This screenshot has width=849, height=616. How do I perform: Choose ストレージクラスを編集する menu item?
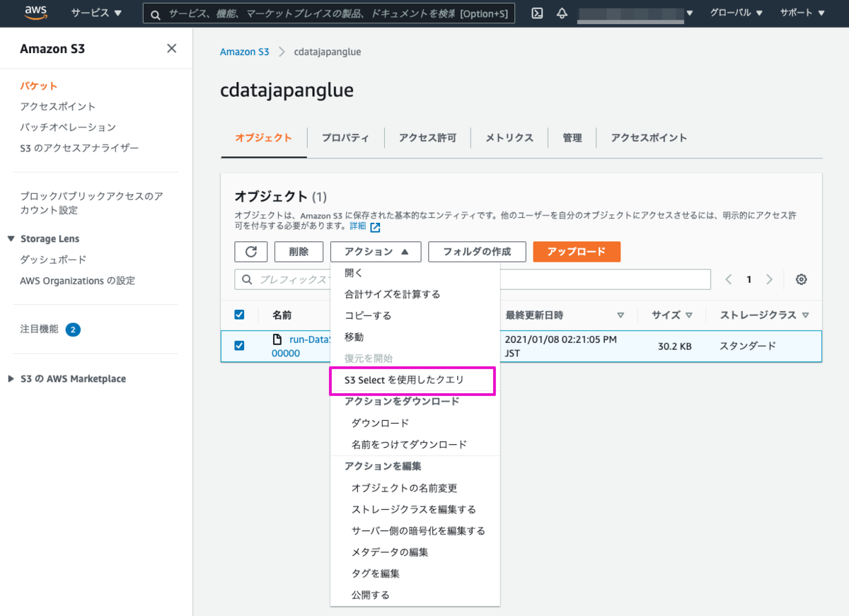[x=415, y=509]
